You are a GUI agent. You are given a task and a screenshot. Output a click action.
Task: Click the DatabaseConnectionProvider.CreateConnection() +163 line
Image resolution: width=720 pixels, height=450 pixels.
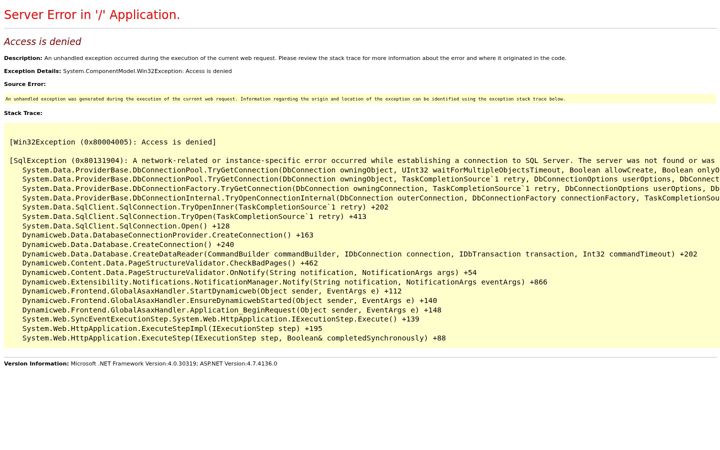click(x=168, y=235)
